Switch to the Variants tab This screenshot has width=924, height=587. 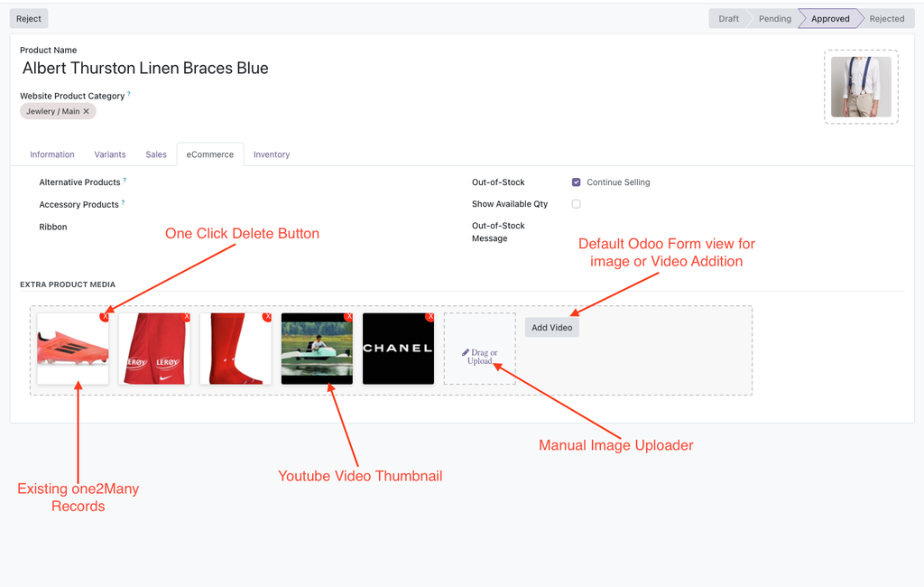click(x=109, y=154)
